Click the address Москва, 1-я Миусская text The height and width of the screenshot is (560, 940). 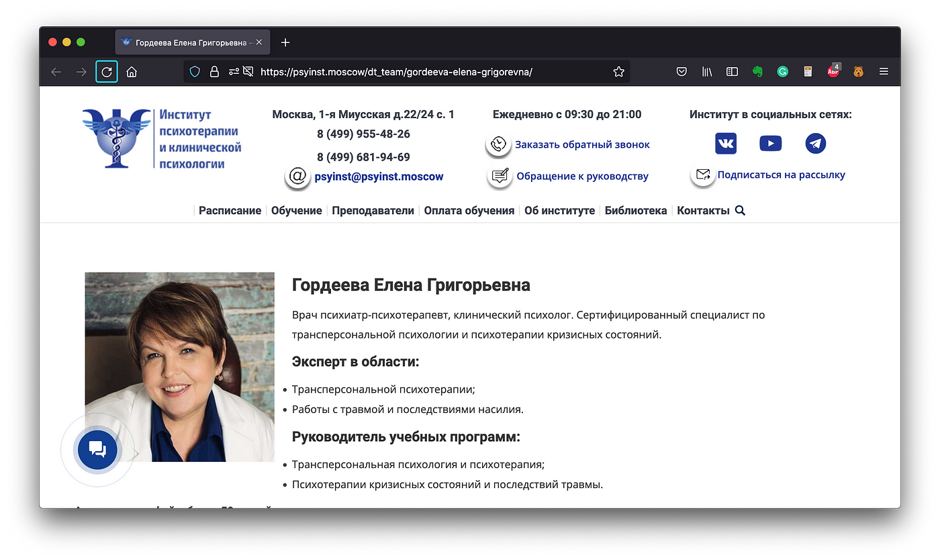pyautogui.click(x=363, y=114)
